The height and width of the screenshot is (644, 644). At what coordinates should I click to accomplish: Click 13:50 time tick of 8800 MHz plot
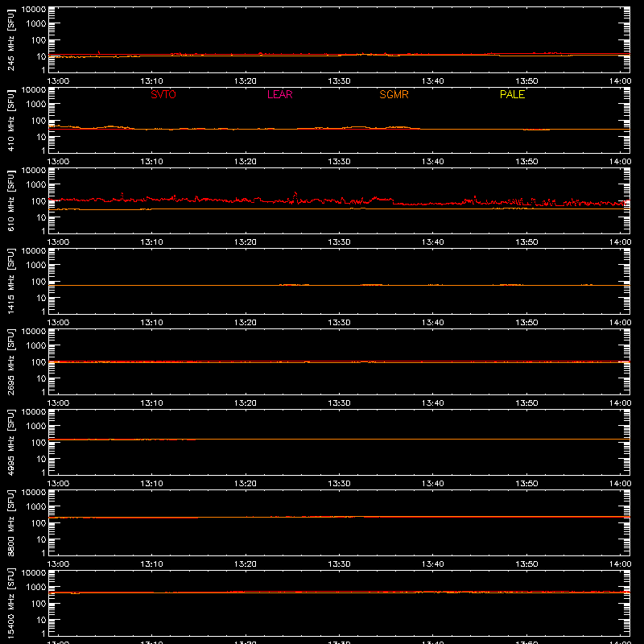[x=526, y=564]
